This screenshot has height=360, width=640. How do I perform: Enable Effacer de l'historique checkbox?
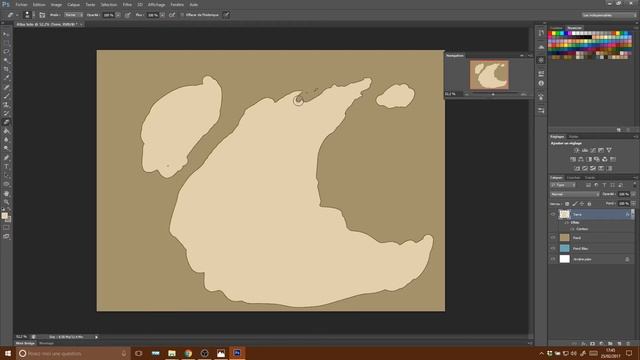(x=182, y=15)
